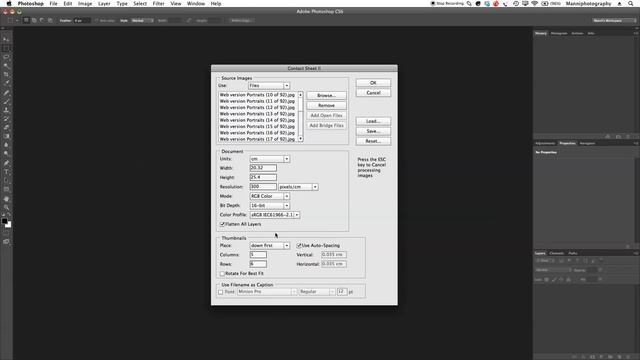The height and width of the screenshot is (360, 640).
Task: Click the Load... button
Action: click(373, 121)
